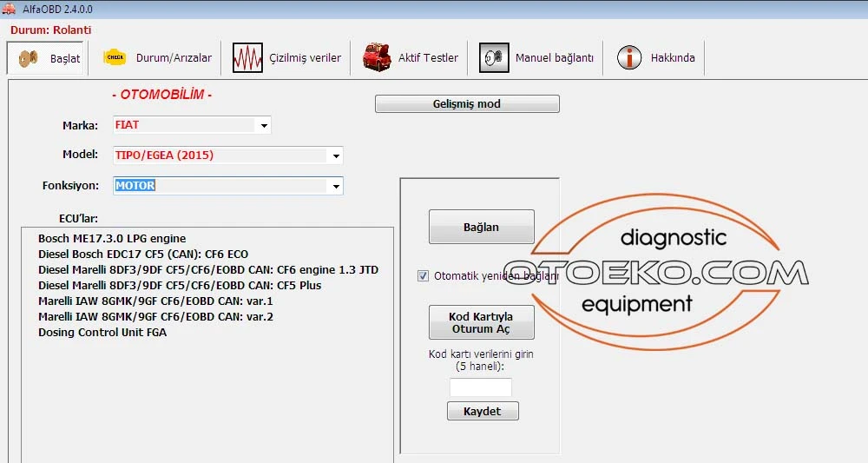Expand the Model dropdown arrow

click(336, 155)
